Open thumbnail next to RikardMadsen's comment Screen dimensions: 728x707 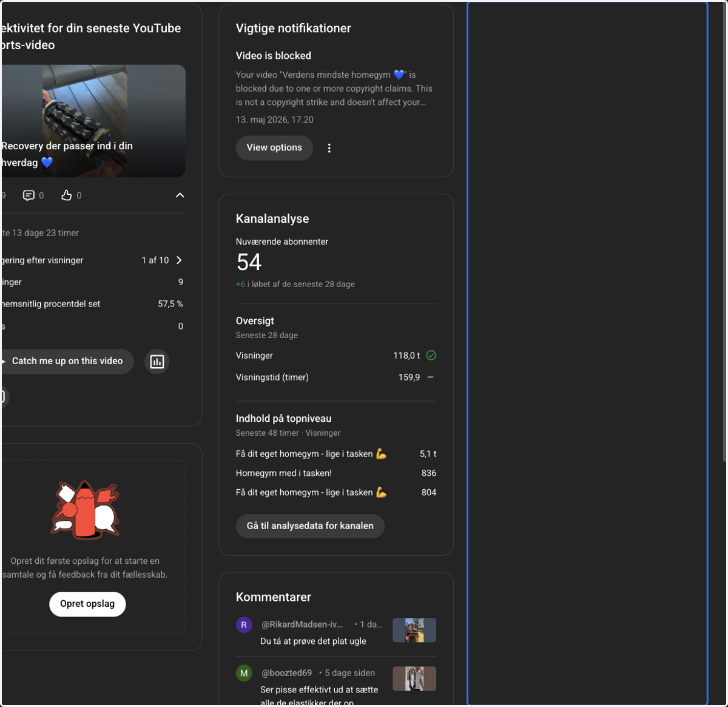pos(414,630)
